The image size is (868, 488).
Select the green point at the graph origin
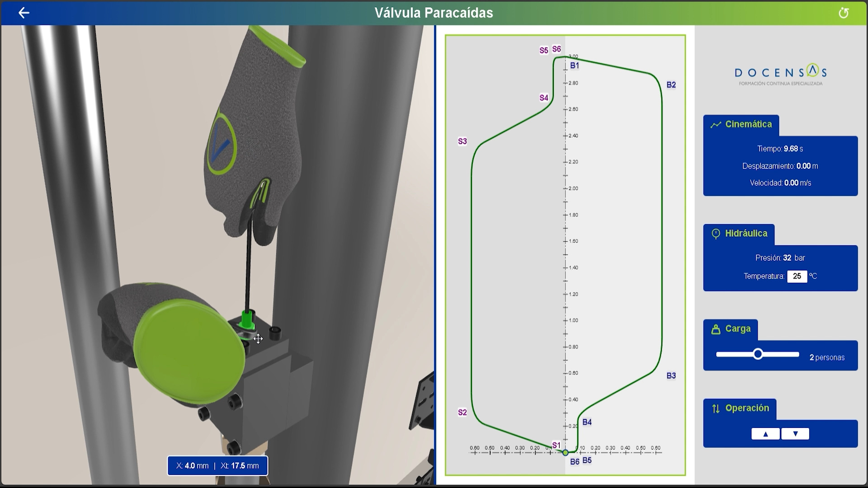click(x=565, y=452)
